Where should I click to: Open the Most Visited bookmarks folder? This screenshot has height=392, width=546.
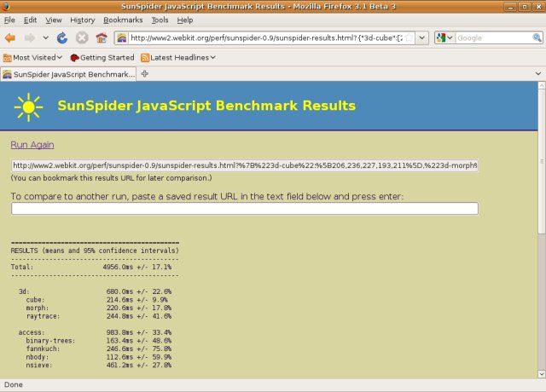coord(32,57)
